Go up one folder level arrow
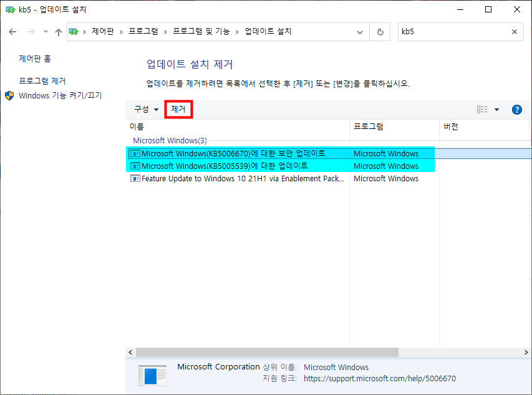Viewport: 532px width, 395px height. tap(59, 32)
